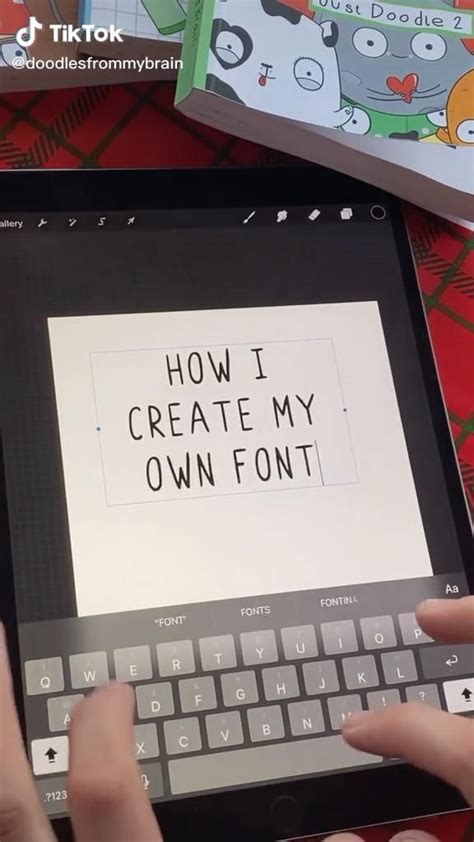Tap the O key

[x=378, y=632]
